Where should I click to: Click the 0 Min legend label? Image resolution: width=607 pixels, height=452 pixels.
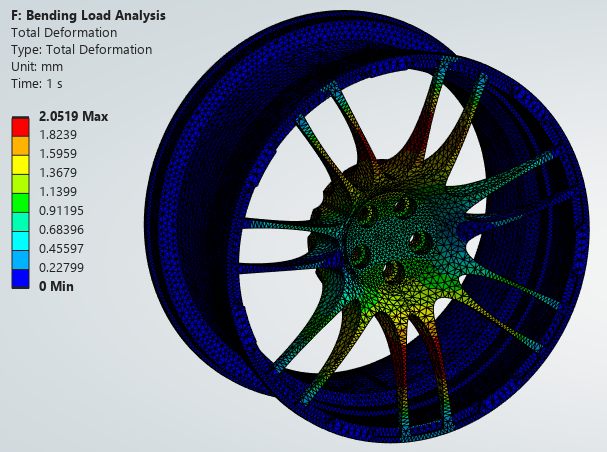(x=56, y=286)
